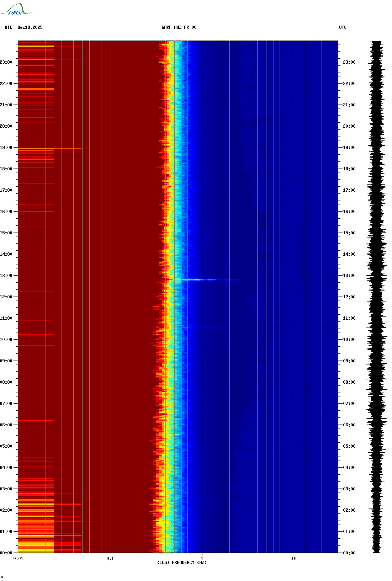Click the seismogram waveform trace on right

pos(376,297)
